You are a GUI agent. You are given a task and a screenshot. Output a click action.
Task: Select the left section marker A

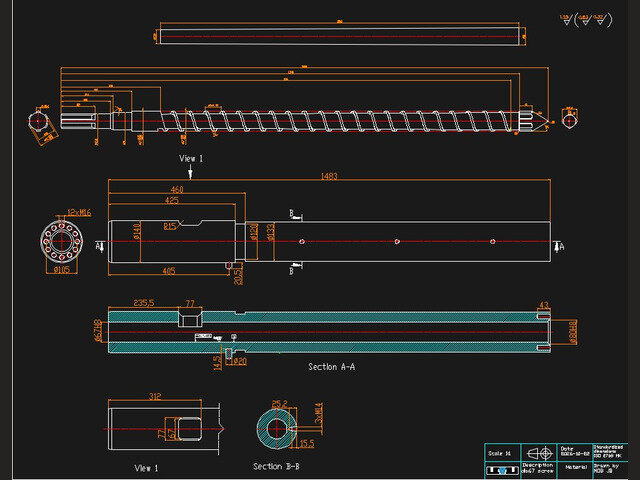(x=100, y=246)
